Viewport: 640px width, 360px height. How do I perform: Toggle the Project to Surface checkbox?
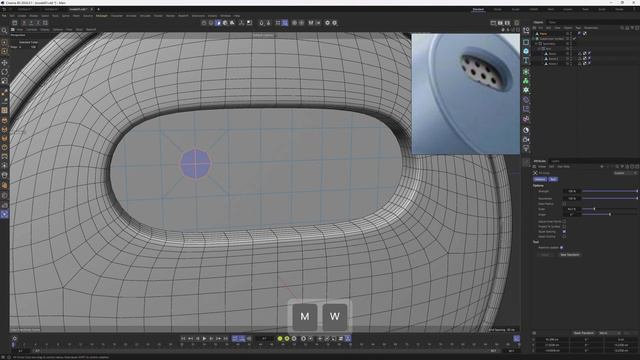click(x=564, y=227)
